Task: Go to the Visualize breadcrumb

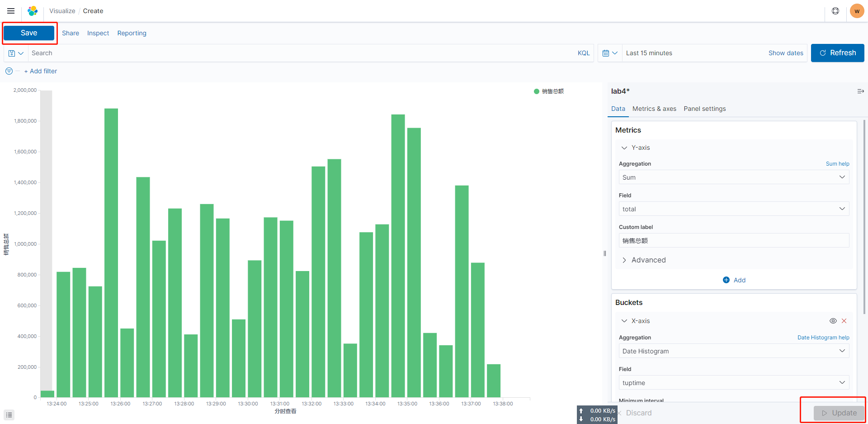Action: coord(62,11)
